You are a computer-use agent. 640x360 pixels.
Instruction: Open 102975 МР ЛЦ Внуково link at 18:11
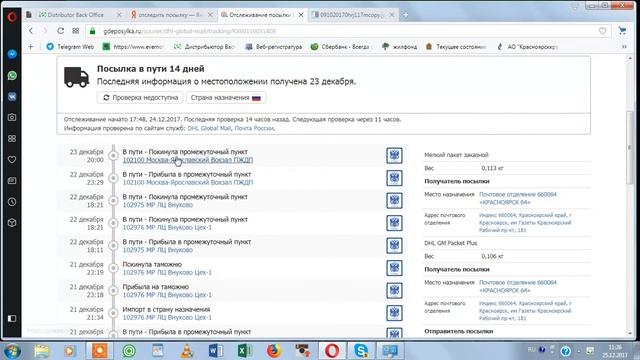(158, 250)
